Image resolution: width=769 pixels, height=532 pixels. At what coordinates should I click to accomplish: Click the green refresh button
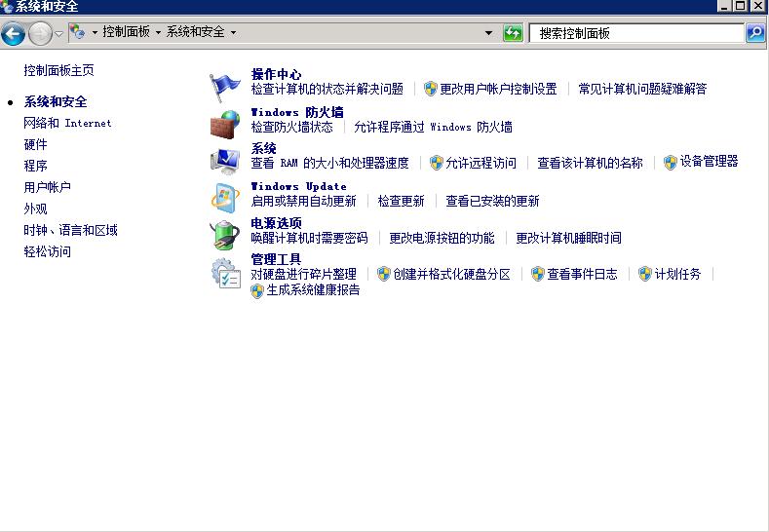pos(513,33)
